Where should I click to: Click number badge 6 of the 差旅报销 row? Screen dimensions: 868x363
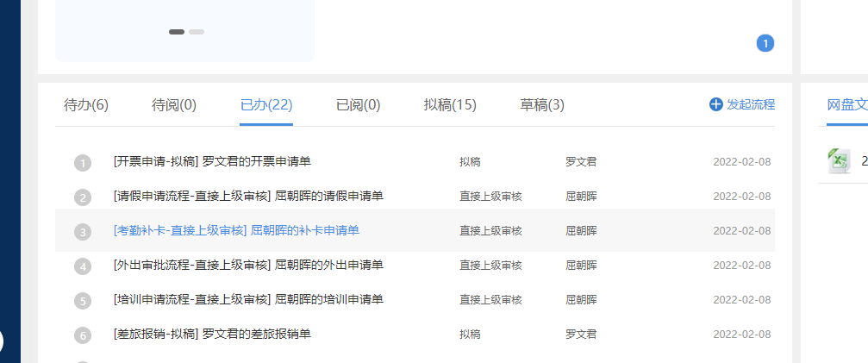point(83,335)
